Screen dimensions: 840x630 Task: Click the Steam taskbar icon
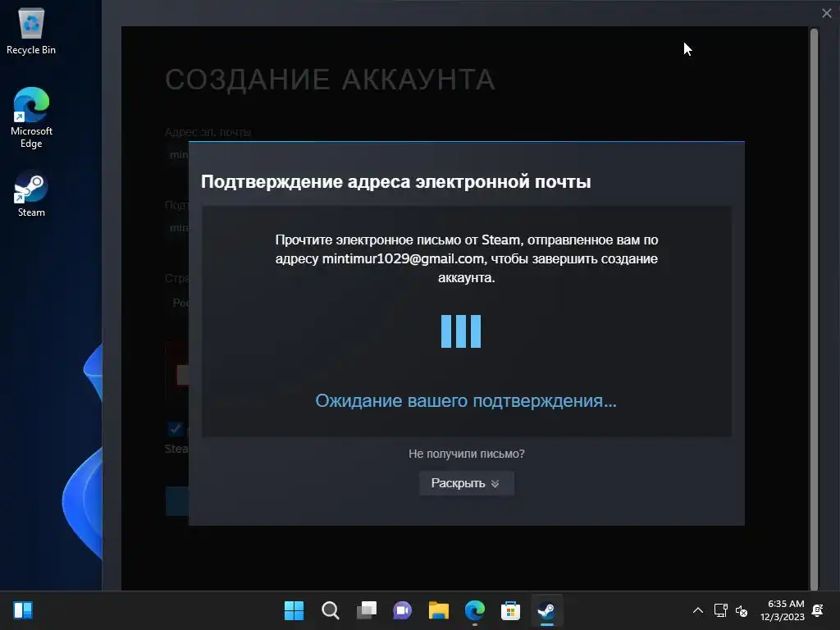pyautogui.click(x=546, y=610)
